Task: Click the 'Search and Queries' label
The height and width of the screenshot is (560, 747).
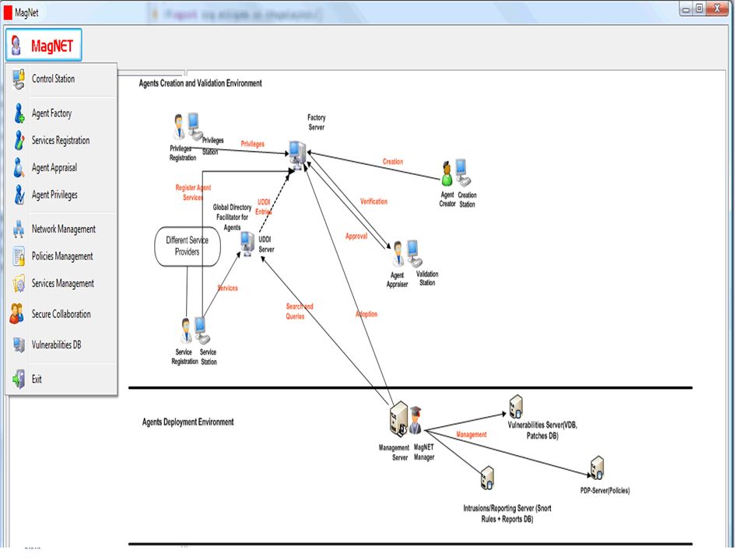Action: [299, 311]
